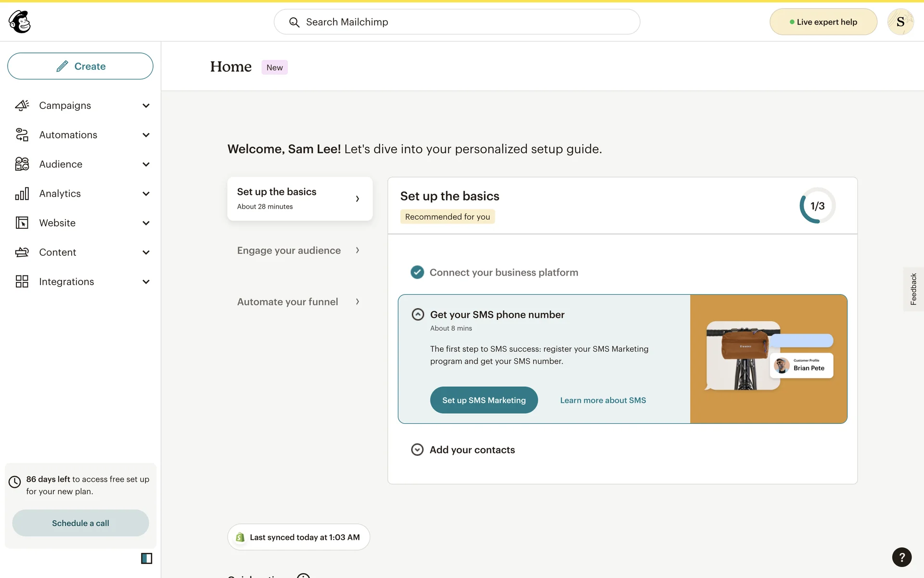This screenshot has width=924, height=578.
Task: Click the Website layout icon
Action: pyautogui.click(x=22, y=223)
